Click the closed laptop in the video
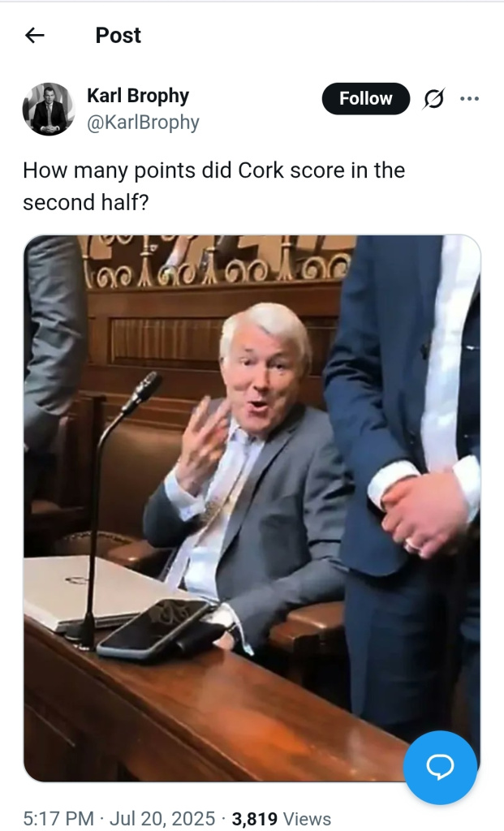Screen dimensions: 504x831 coord(96,592)
